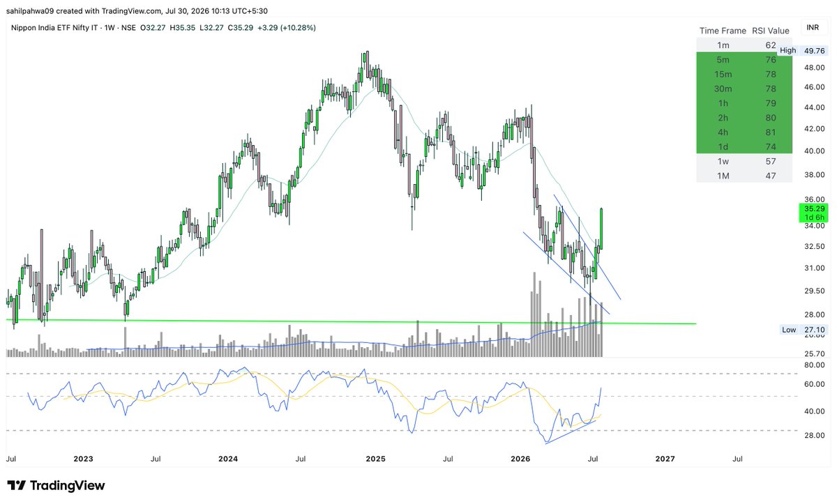Click RSI value 81 for 4h
The width and height of the screenshot is (837, 504).
770,132
